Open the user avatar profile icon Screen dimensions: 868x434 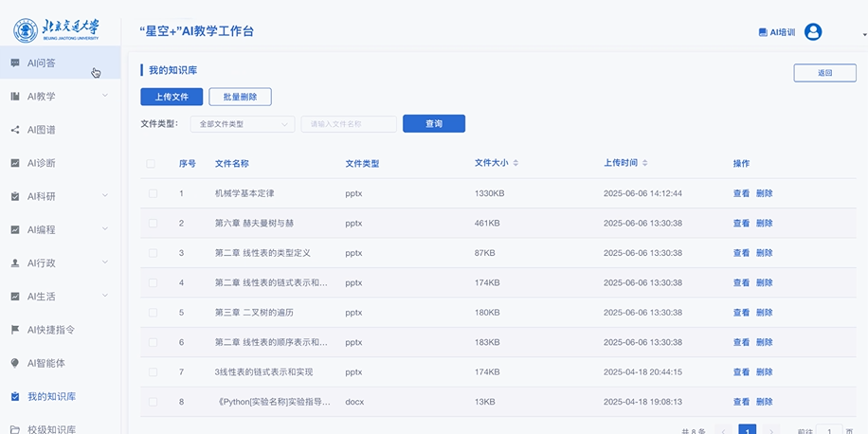(x=812, y=32)
